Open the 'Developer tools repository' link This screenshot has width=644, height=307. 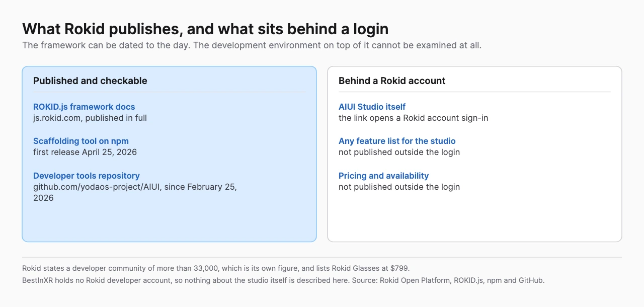point(87,176)
